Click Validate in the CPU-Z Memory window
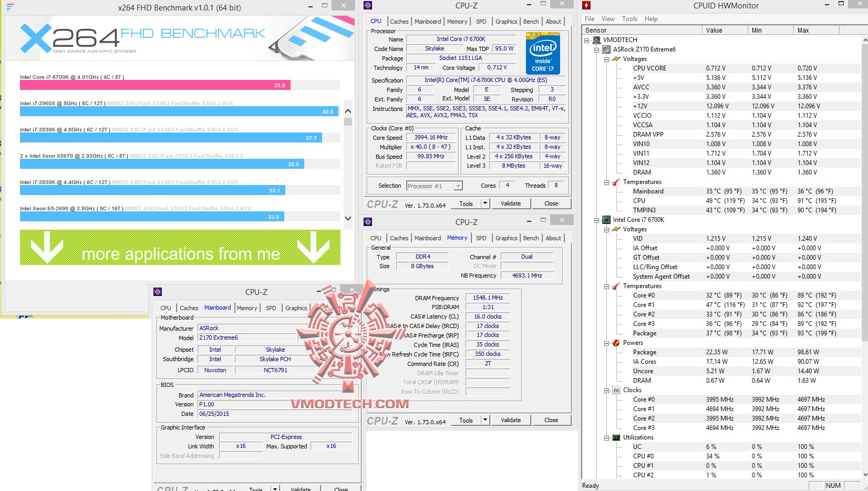This screenshot has width=868, height=491. coord(511,420)
